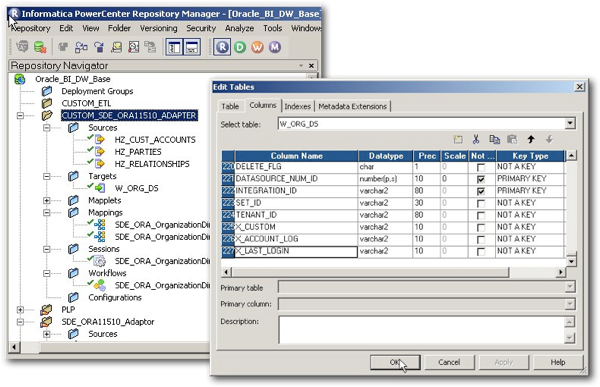Image resolution: width=600 pixels, height=387 pixels.
Task: Collapse the CUSTOM_SDE_ORA11510_ADAPTER folder
Action: pyautogui.click(x=20, y=116)
